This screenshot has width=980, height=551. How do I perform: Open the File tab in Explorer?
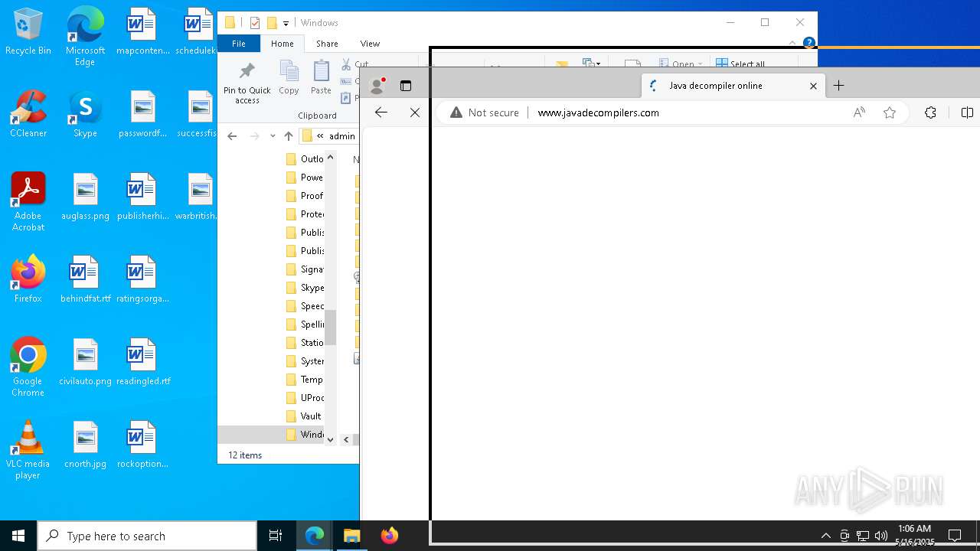point(239,44)
